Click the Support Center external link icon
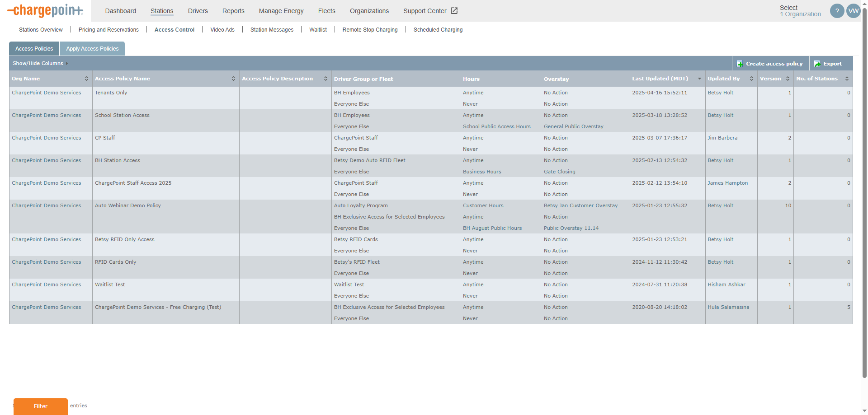This screenshot has height=415, width=868. coord(454,11)
